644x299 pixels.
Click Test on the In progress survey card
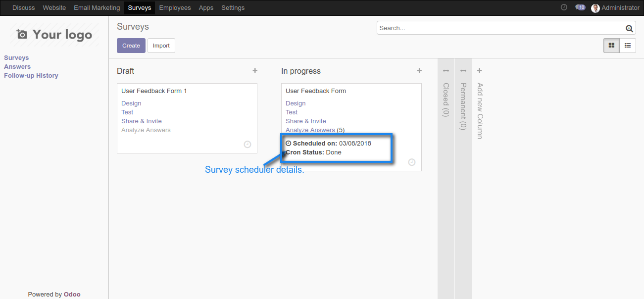(292, 112)
